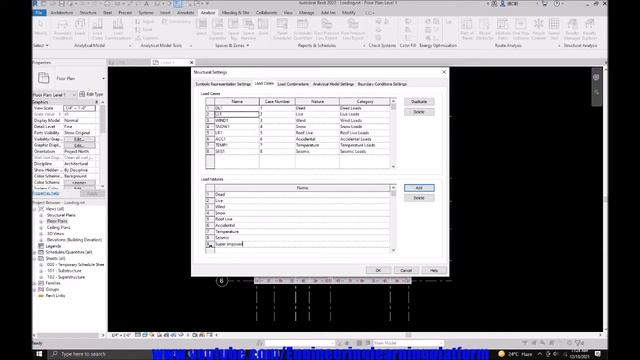Switch to the Boundary Conditions Settings tab

point(382,84)
